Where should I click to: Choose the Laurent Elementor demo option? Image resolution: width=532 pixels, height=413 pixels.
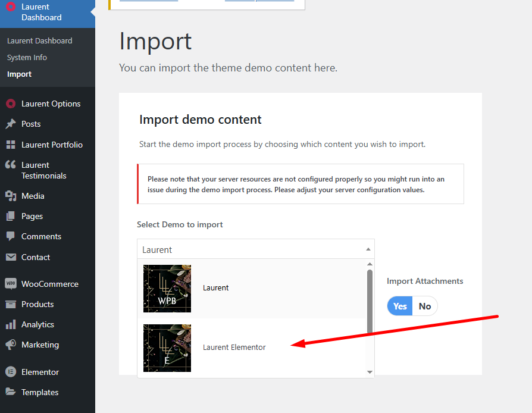tap(251, 348)
